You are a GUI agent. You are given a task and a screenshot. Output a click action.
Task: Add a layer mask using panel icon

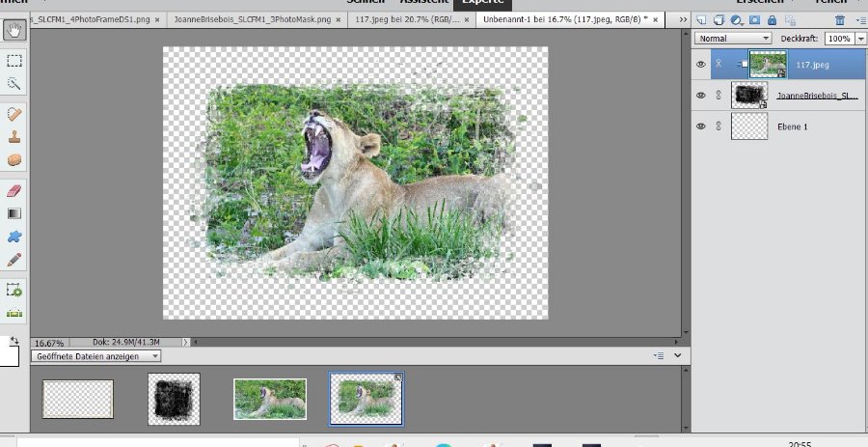click(754, 19)
